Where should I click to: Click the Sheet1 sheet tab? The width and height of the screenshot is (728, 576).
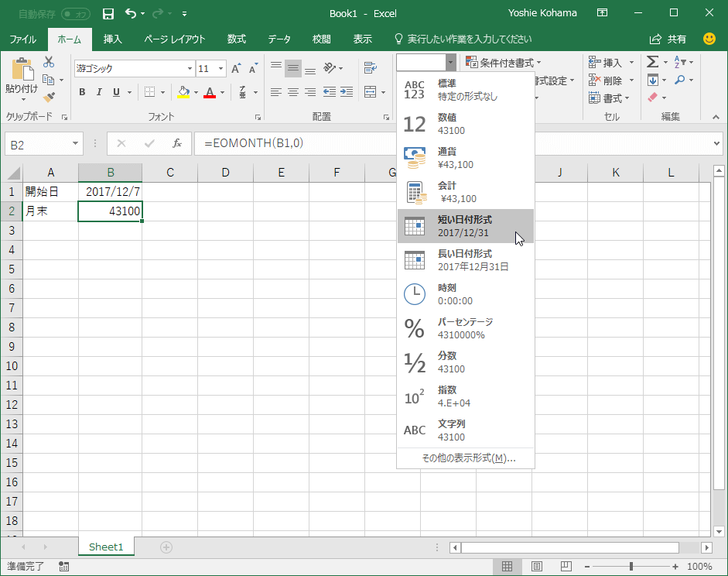click(106, 547)
